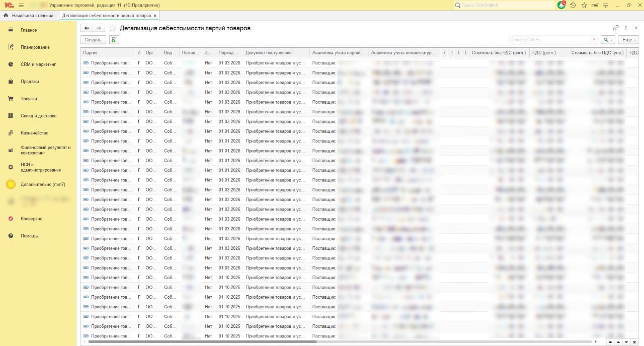Image resolution: width=644 pixels, height=346 pixels.
Task: Open favorites star in the top bar
Action: click(x=584, y=5)
